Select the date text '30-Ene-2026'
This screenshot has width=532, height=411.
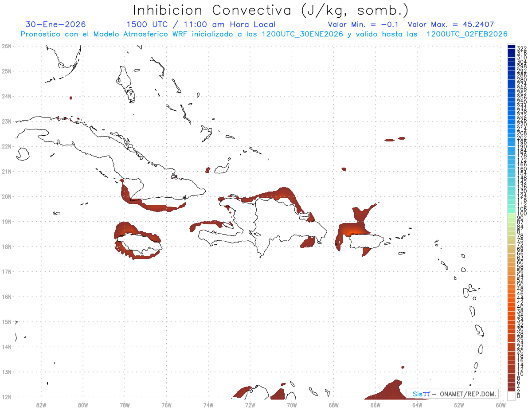coord(55,25)
